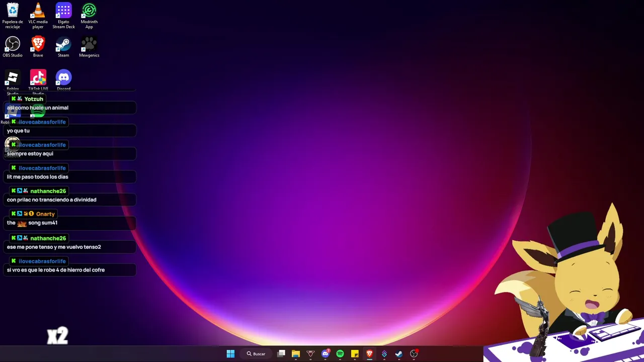644x362 pixels.
Task: Open the Mewgenics paw desktop icon
Action: click(x=89, y=47)
